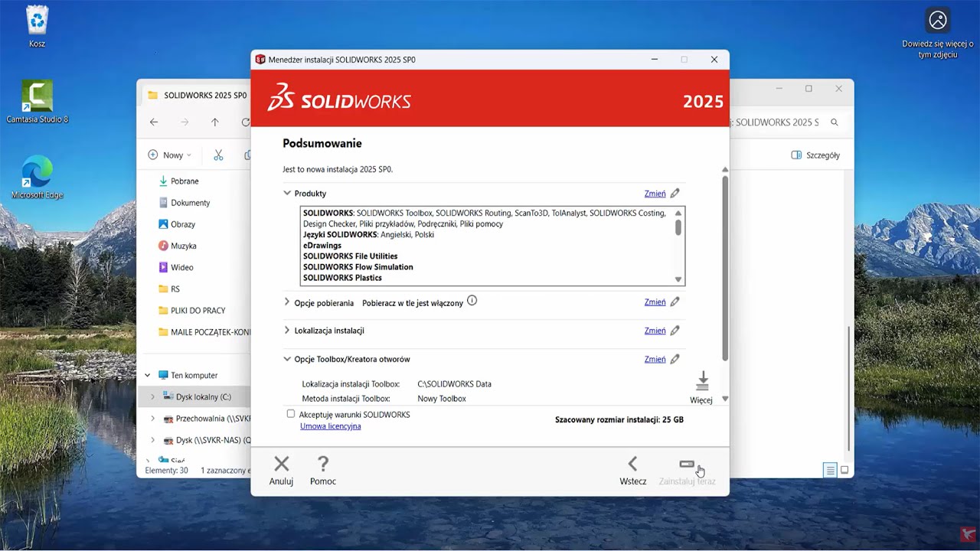Click the pencil icon next to Opcje pobierania
Viewport: 980px width, 551px height.
pos(675,302)
